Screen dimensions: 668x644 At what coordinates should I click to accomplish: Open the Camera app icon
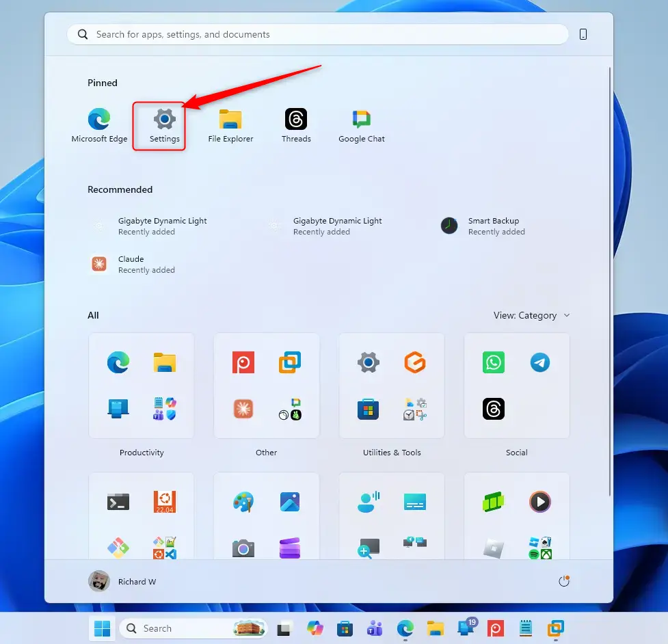(243, 548)
